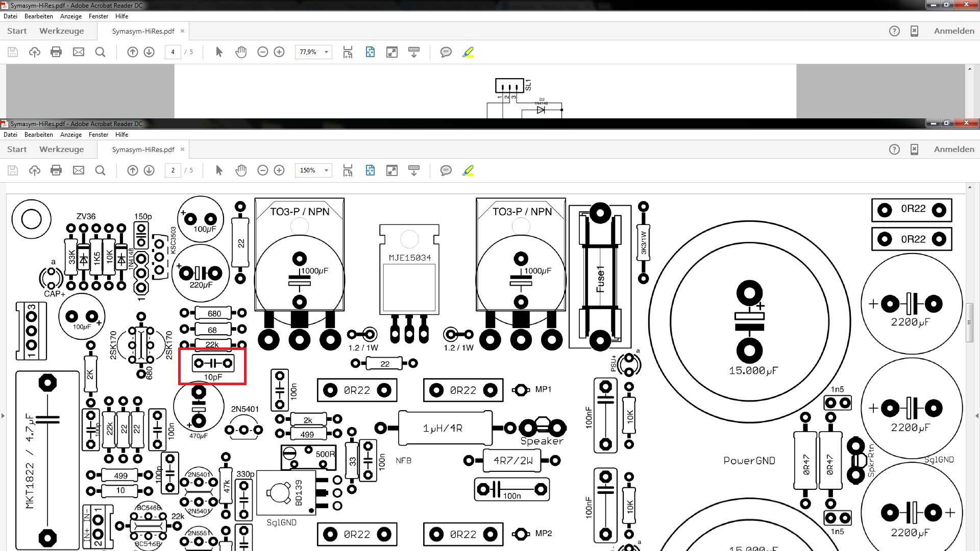Screen dimensions: 980x551
Task: Click Werkzeuge in the lower window
Action: [62, 149]
